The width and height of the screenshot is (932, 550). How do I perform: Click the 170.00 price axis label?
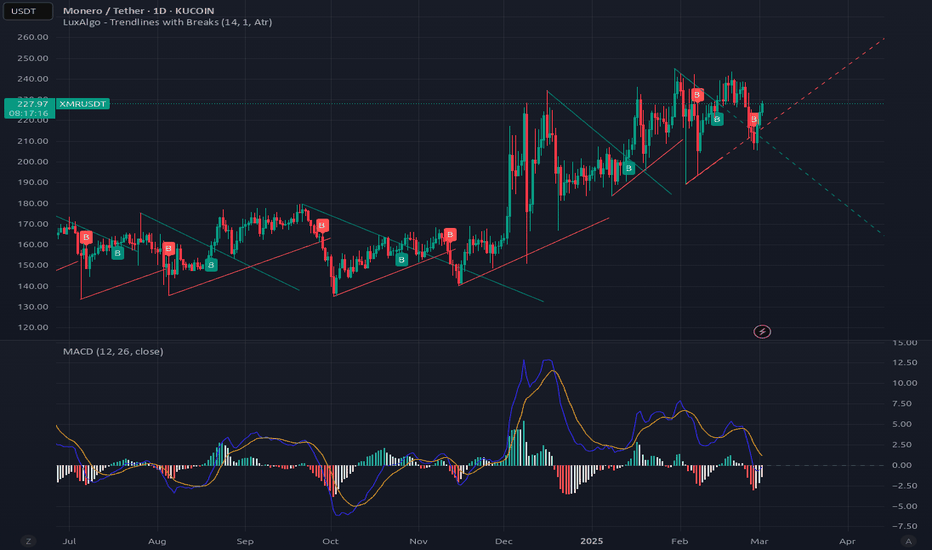[33, 224]
